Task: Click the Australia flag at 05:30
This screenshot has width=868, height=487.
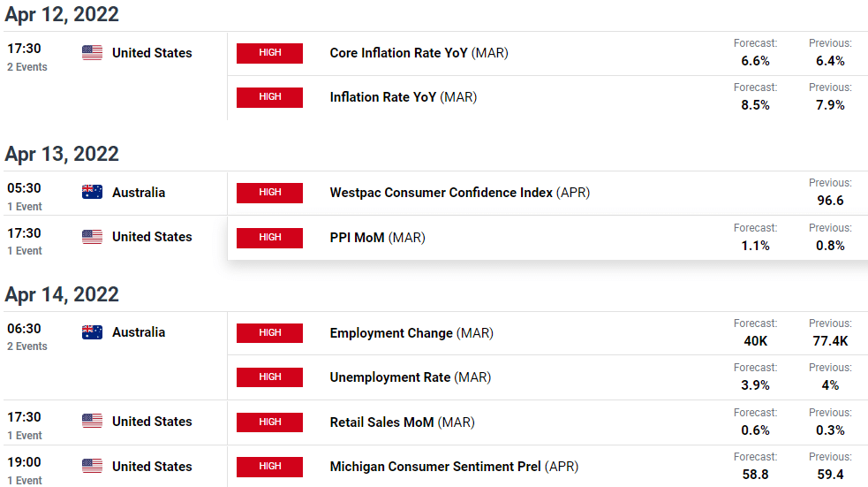Action: 92,192
